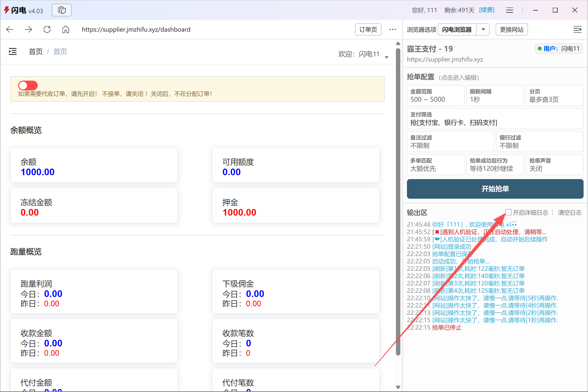Screen dimensions: 588x392
Task: Click the first 首页 breadcrumb item
Action: [36, 51]
